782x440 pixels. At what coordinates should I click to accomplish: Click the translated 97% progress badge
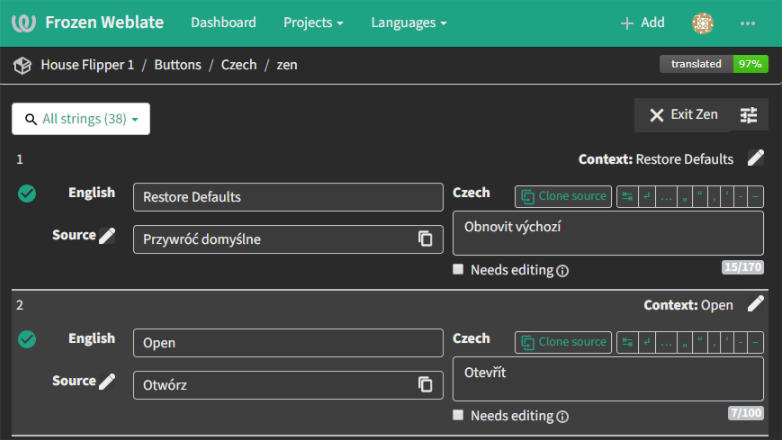[714, 64]
